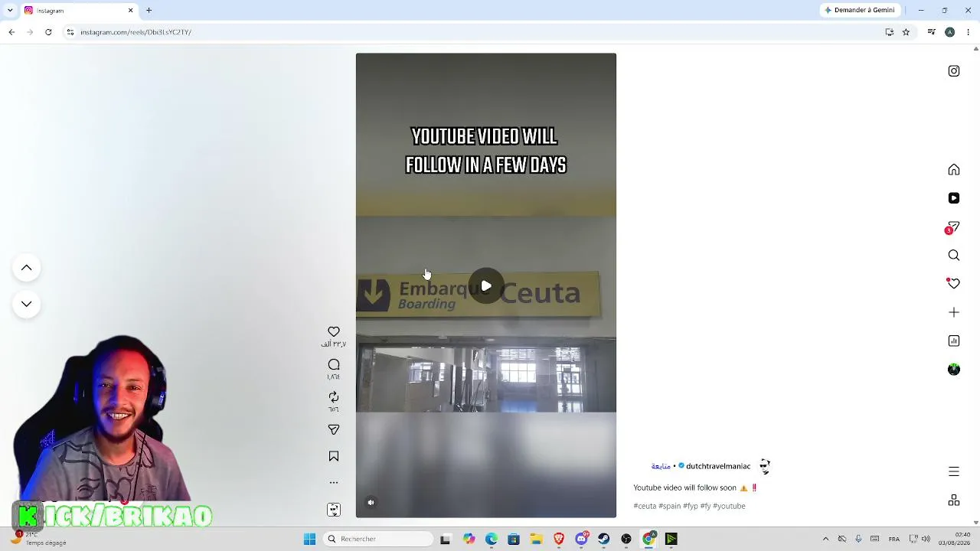Open Notifications heart in the sidebar
The image size is (980, 551).
point(954,283)
